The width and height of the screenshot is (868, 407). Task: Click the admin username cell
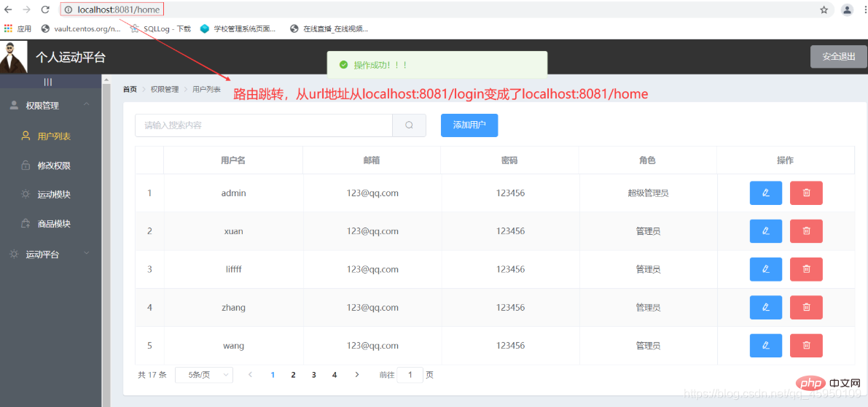point(234,193)
